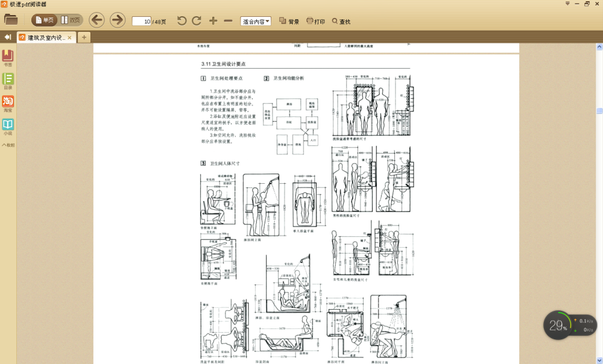The image size is (603, 364).
Task: Click the /48页 total page count label
Action: [159, 22]
